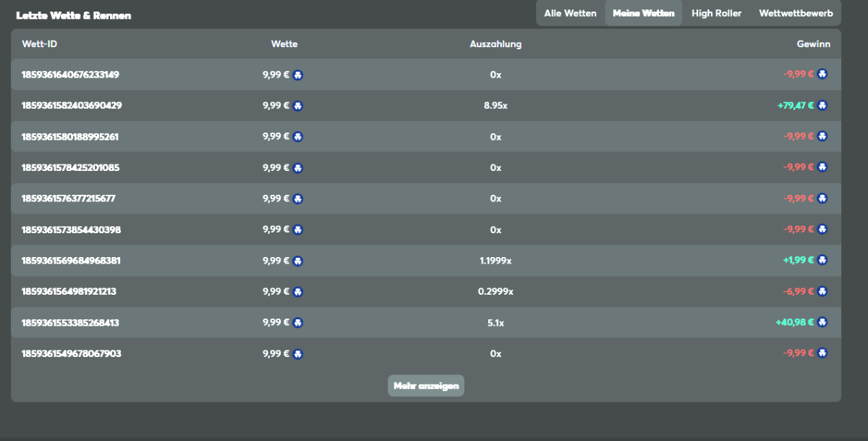The width and height of the screenshot is (868, 441).
Task: Click currency icon beside +40,98 € profit
Action: pos(822,322)
